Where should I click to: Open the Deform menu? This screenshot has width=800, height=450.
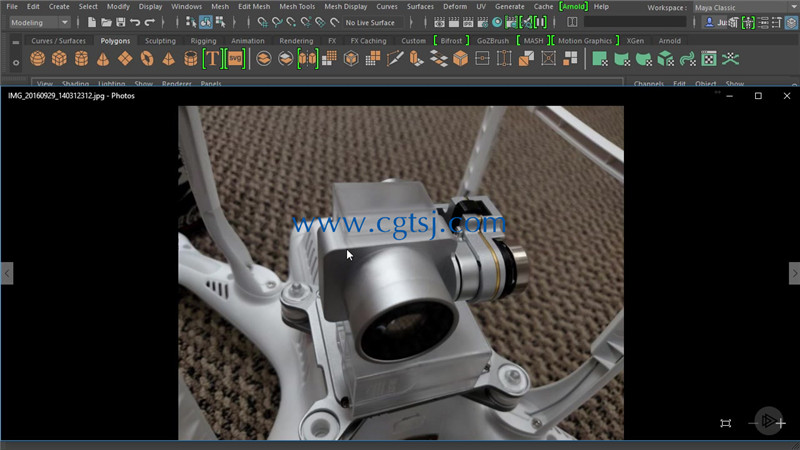tap(455, 7)
